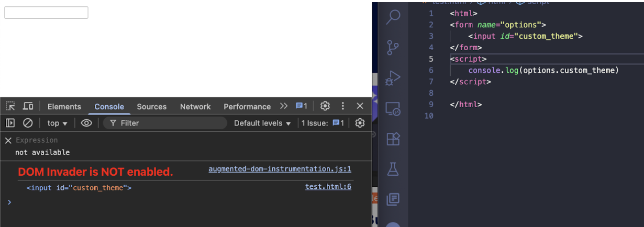This screenshot has width=644, height=227.
Task: Open the Source Control view icon
Action: [393, 48]
